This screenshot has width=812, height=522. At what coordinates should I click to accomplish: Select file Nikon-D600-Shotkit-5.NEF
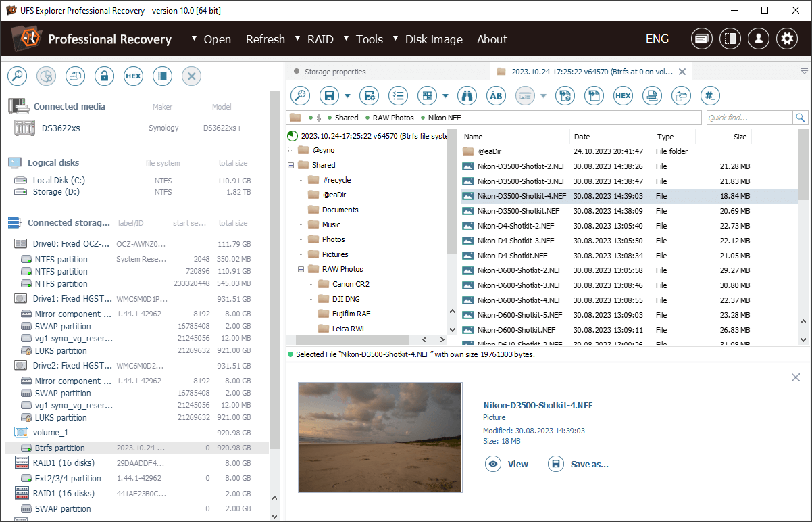point(519,315)
